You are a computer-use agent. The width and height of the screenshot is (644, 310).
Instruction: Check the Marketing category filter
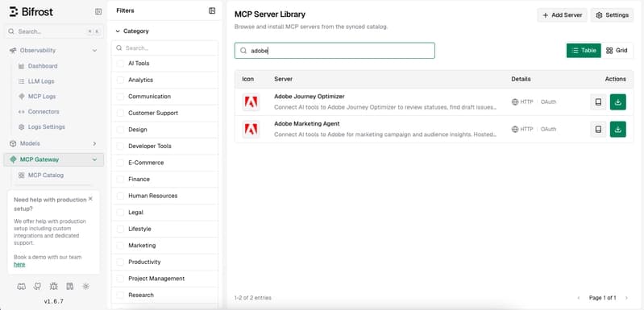click(120, 246)
